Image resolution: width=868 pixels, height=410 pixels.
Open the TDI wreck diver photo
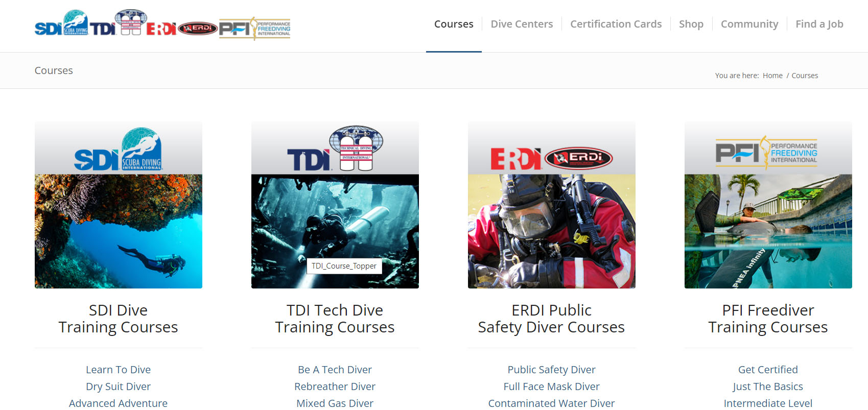(335, 231)
